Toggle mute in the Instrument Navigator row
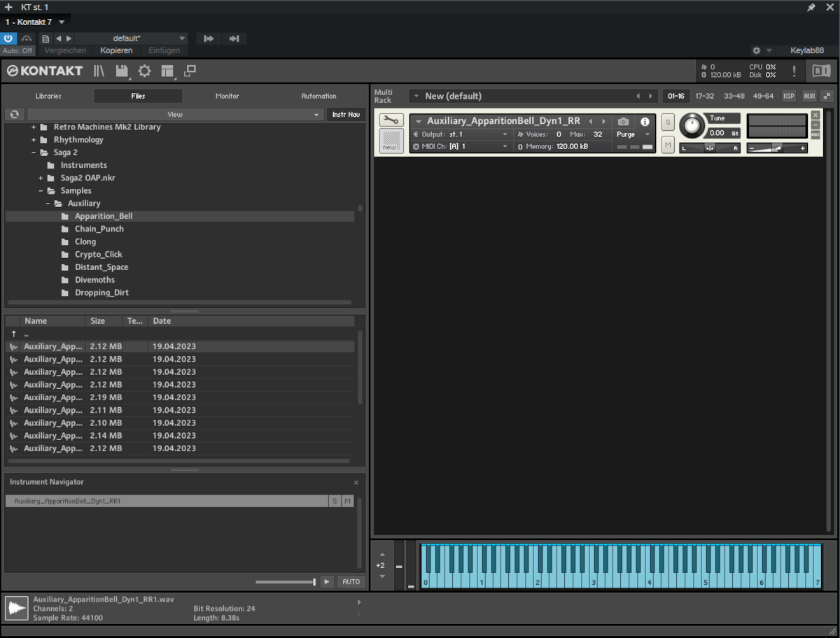 [348, 501]
